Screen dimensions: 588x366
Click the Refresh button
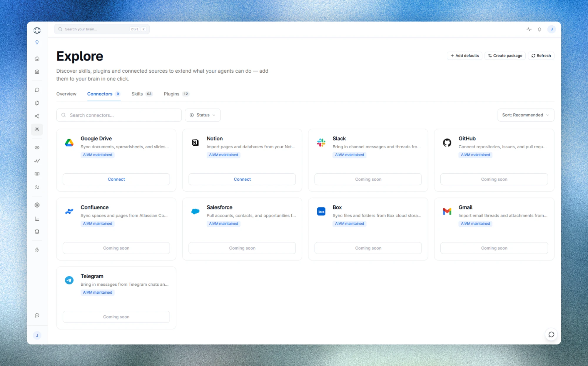(541, 56)
